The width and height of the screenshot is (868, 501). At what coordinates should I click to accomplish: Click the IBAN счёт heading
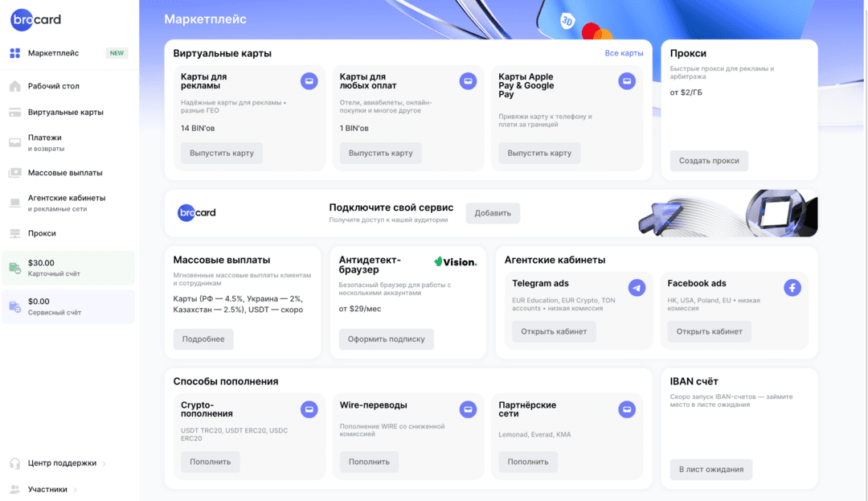[694, 381]
